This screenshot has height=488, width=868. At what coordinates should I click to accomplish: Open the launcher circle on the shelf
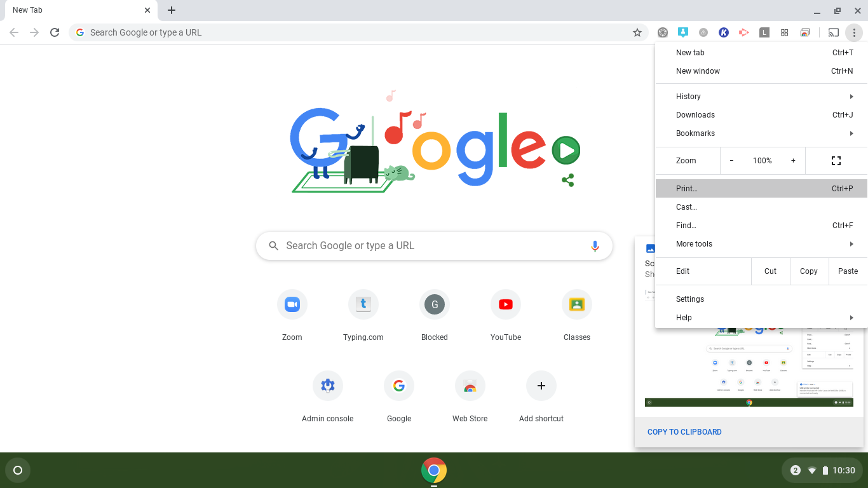tap(18, 470)
